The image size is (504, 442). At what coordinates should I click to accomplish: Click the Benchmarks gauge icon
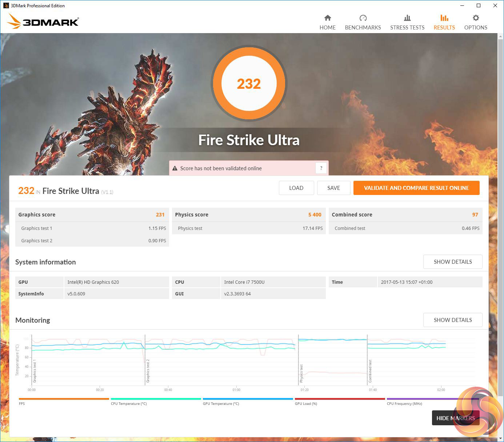[x=363, y=18]
